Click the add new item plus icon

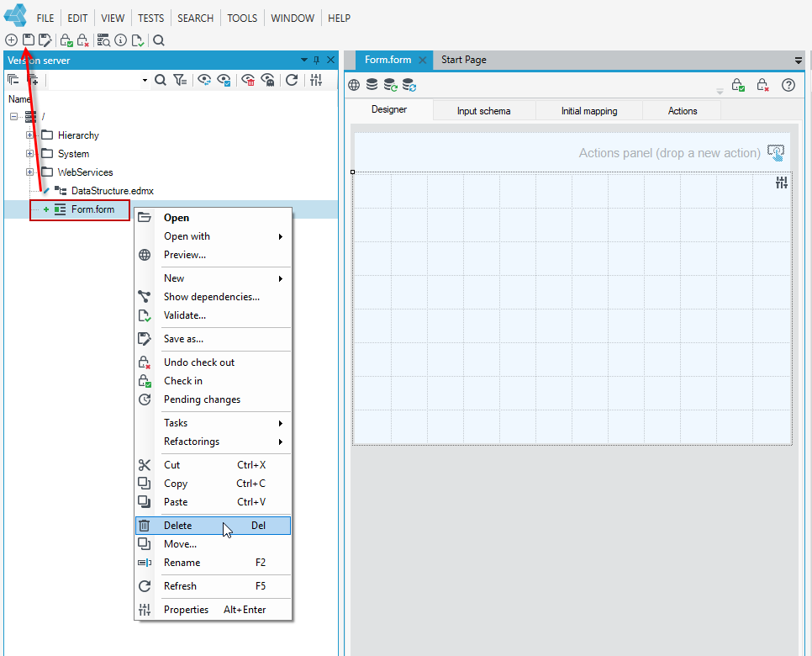tap(11, 40)
